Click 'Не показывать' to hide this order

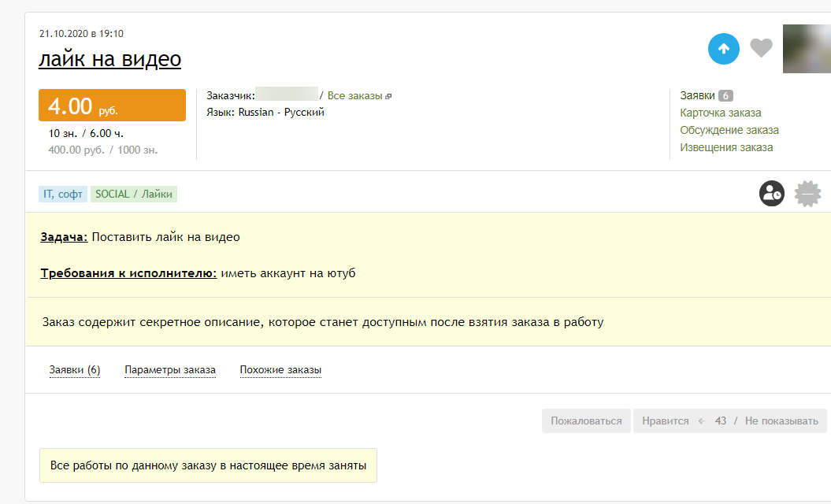781,421
